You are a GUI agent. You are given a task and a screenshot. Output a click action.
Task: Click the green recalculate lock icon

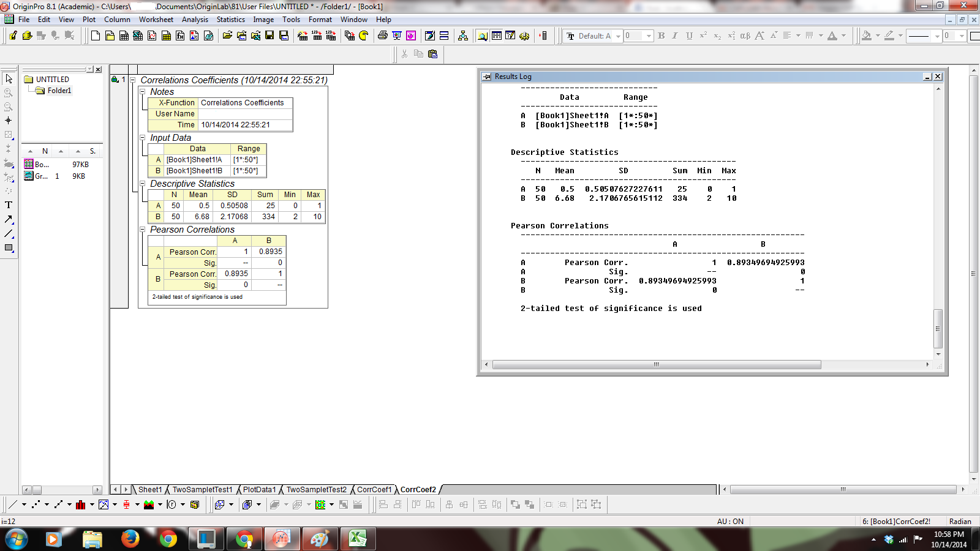click(x=115, y=80)
